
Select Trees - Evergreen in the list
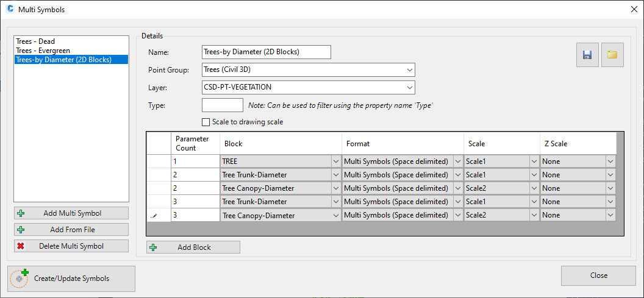tap(43, 51)
